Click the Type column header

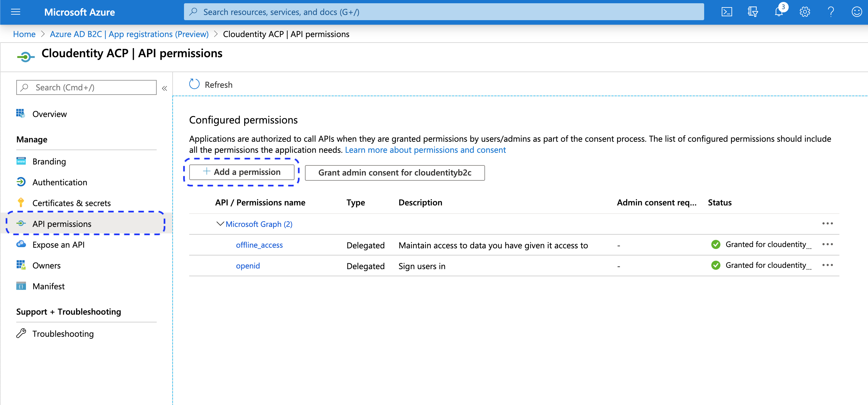click(x=355, y=203)
